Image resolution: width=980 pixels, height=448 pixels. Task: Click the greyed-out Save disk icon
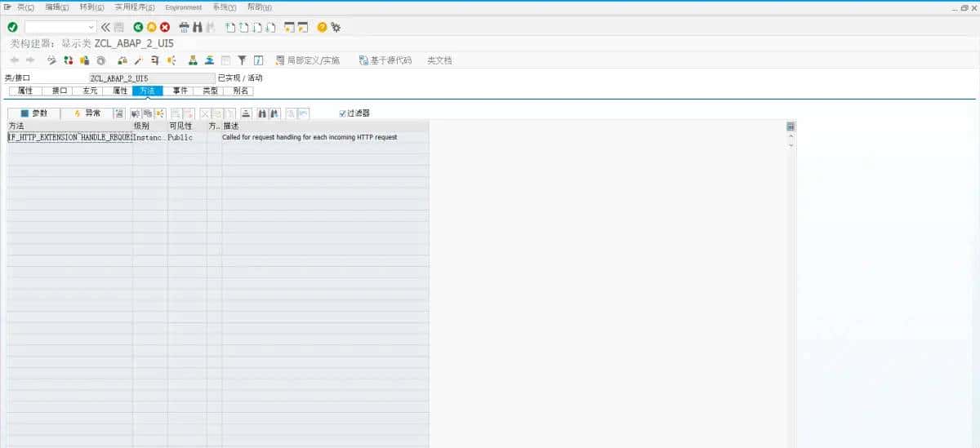[x=119, y=27]
